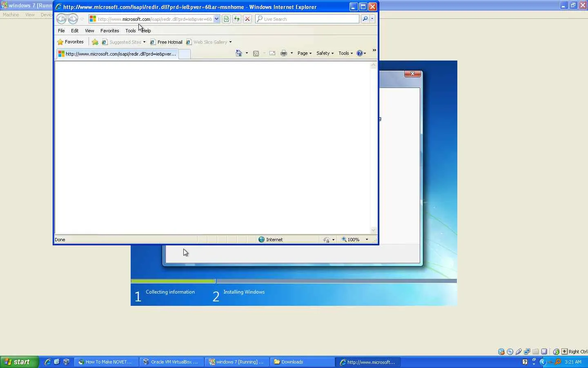Click in the address bar URL field

point(155,19)
